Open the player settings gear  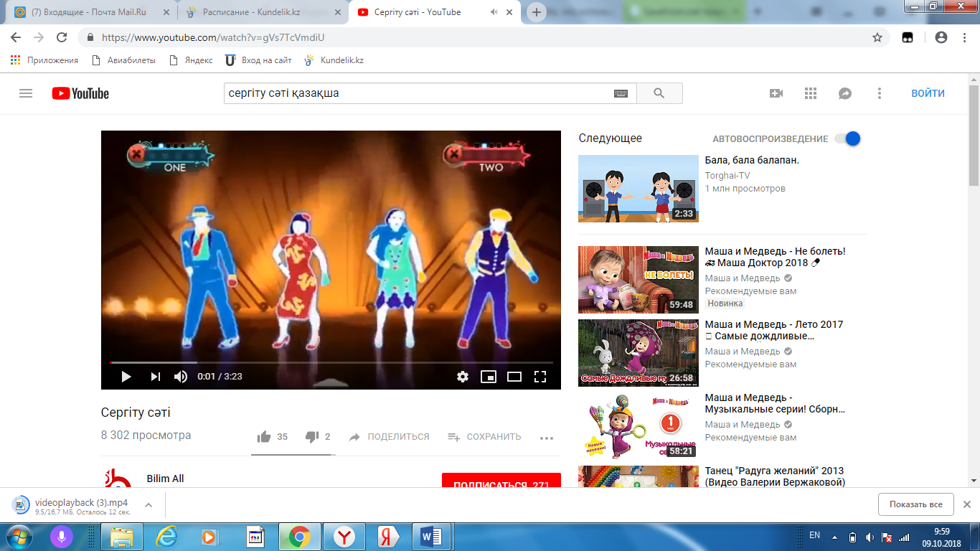tap(463, 377)
